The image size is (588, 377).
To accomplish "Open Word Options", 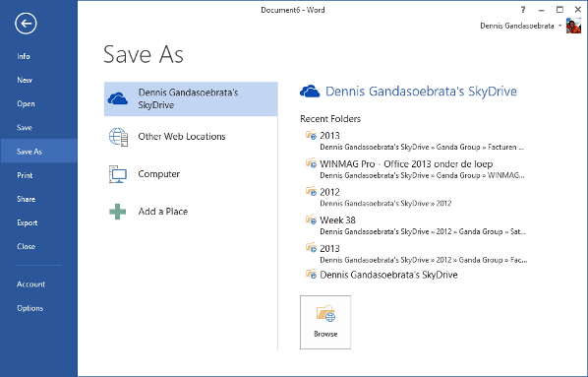I will tap(30, 308).
